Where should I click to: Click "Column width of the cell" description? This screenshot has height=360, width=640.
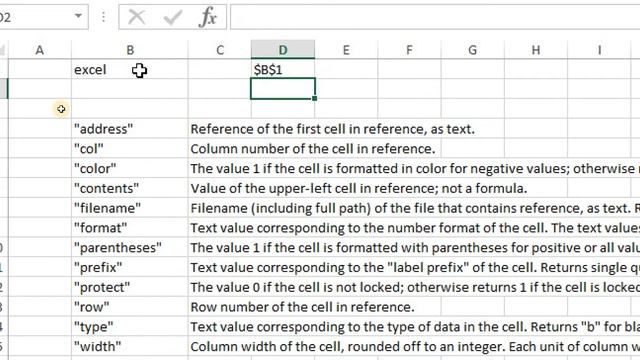click(x=415, y=347)
